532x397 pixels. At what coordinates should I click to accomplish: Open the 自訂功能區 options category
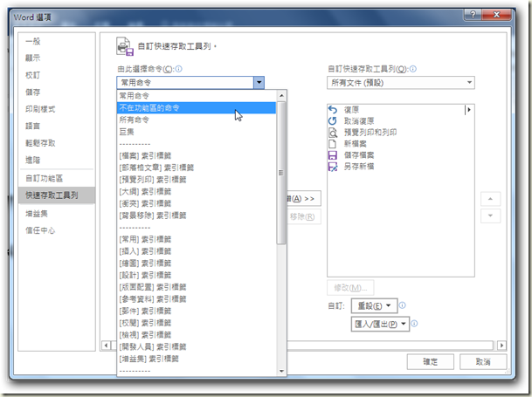[57, 178]
